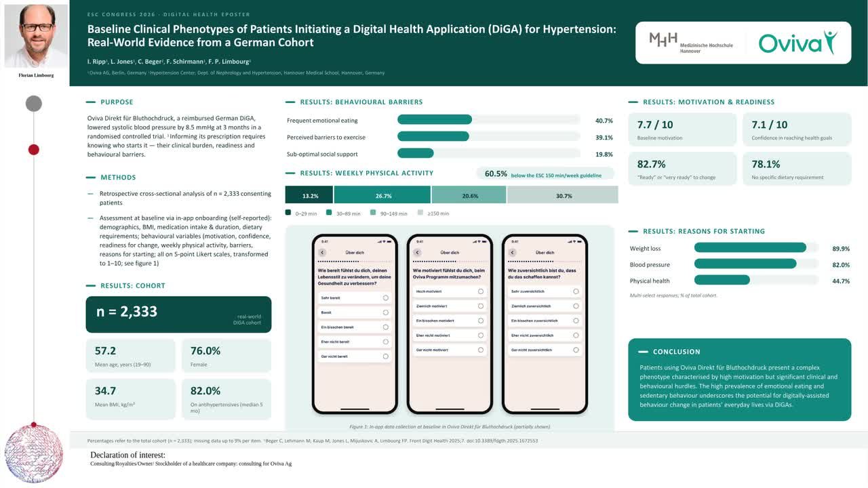Image resolution: width=868 pixels, height=488 pixels.
Task: Open the Florian Limbourg speaker photo
Action: point(36,36)
